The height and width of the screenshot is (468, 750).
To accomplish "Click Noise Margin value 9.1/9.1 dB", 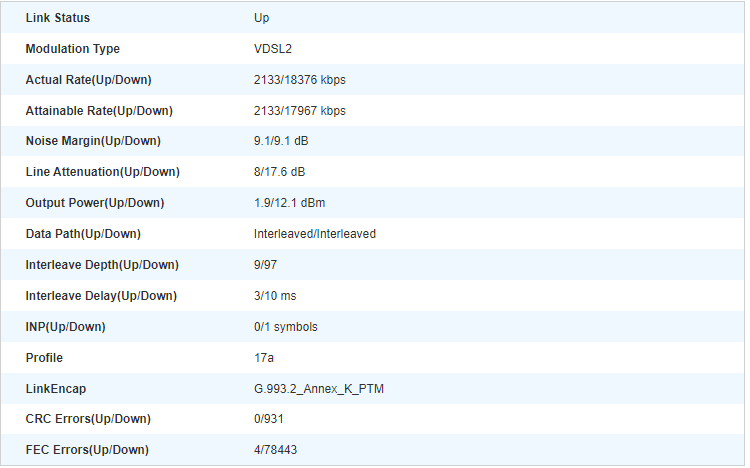I will [x=281, y=141].
